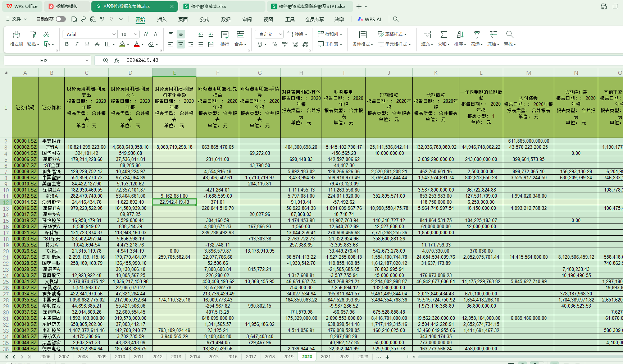Open the font size 10 dropdown

(136, 34)
